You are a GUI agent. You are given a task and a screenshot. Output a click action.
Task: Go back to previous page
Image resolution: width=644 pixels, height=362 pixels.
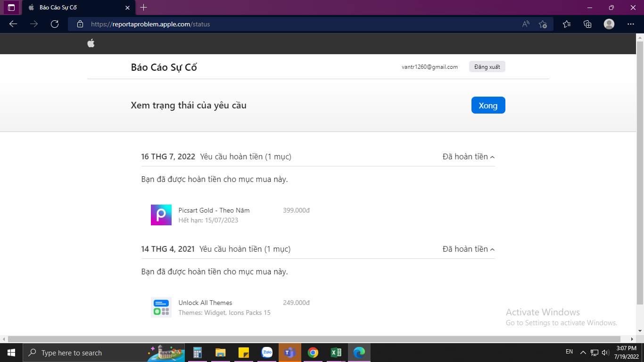[x=13, y=24]
